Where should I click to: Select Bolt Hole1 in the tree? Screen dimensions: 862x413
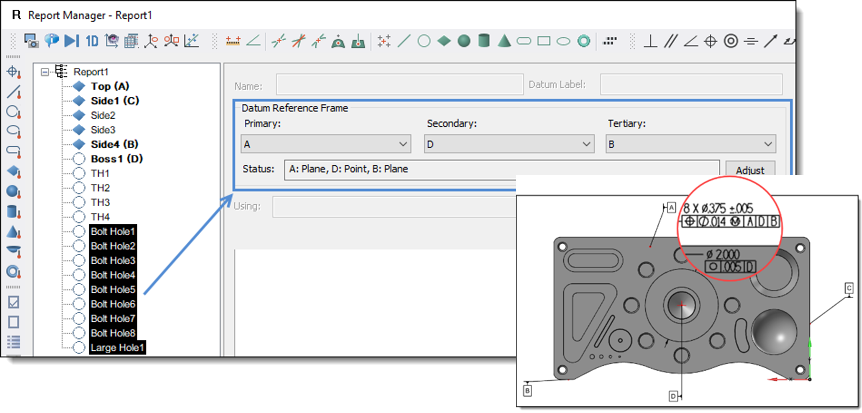pyautogui.click(x=113, y=232)
